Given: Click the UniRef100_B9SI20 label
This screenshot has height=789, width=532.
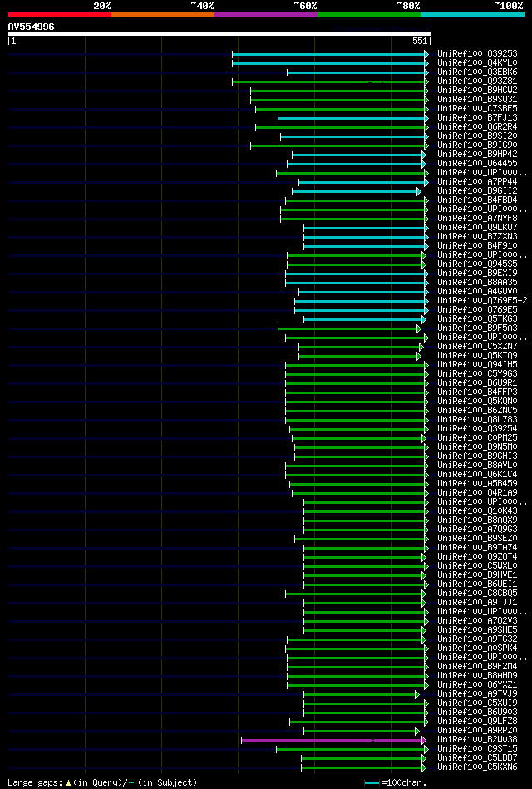Looking at the screenshot, I should 478,136.
